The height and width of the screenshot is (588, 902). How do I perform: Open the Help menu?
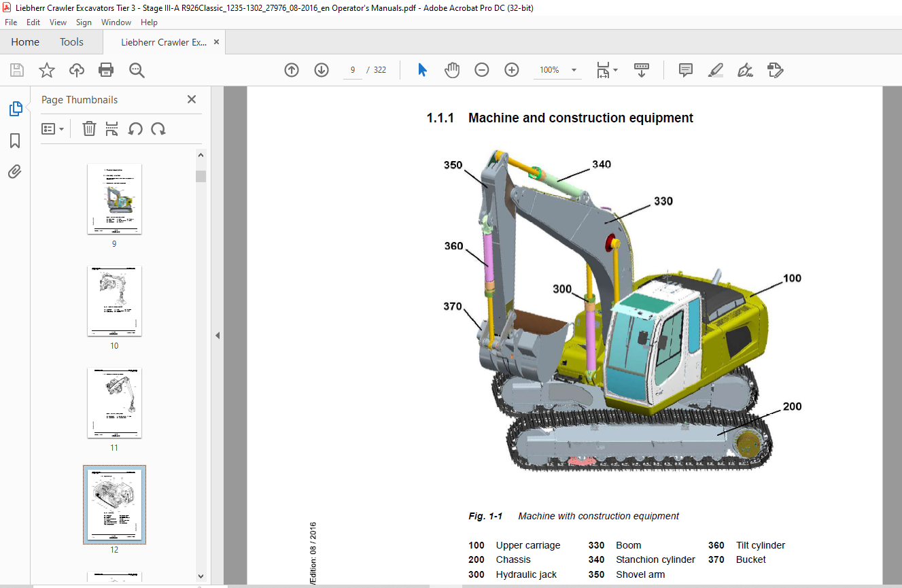[149, 22]
